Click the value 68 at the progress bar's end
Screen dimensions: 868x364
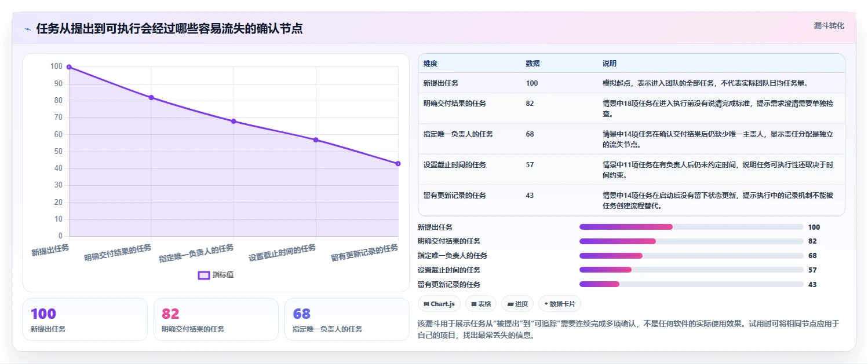[x=812, y=256]
